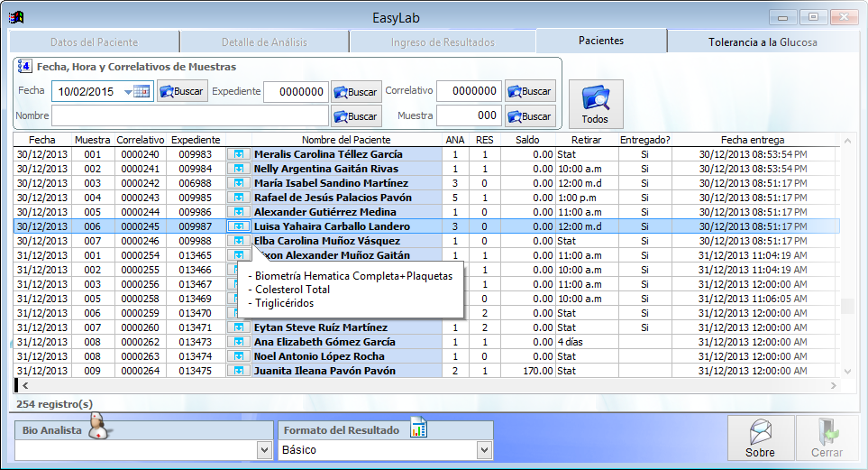The width and height of the screenshot is (868, 470).
Task: Open detail icon for Meralis Carolina Téllez García
Action: [239, 154]
